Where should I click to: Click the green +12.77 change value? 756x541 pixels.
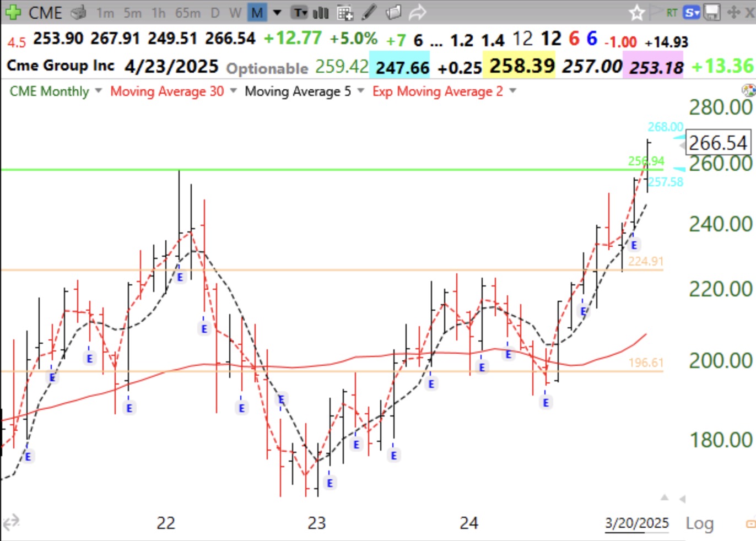click(x=293, y=38)
